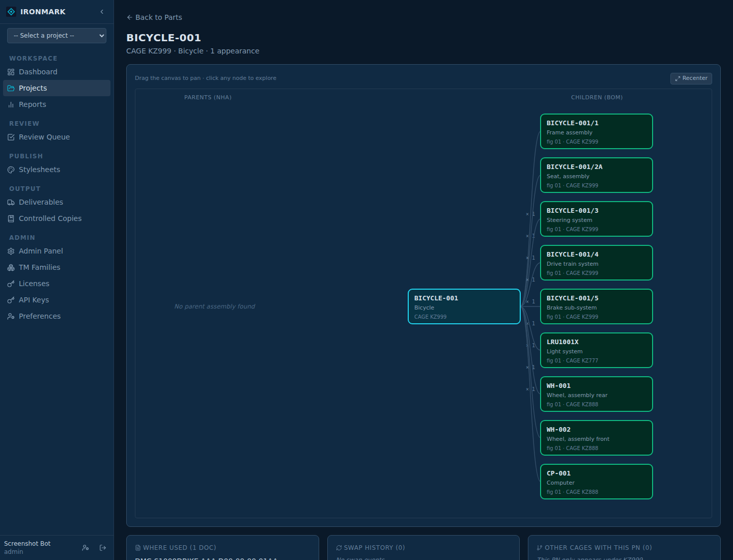Click the Reports bar chart icon
Viewport: 733px width, 560px height.
11,105
